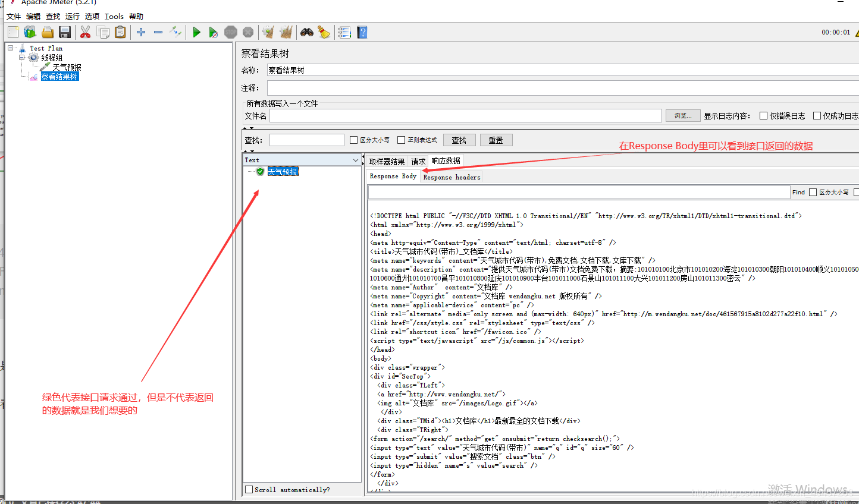Click the 查找 search button

[459, 140]
